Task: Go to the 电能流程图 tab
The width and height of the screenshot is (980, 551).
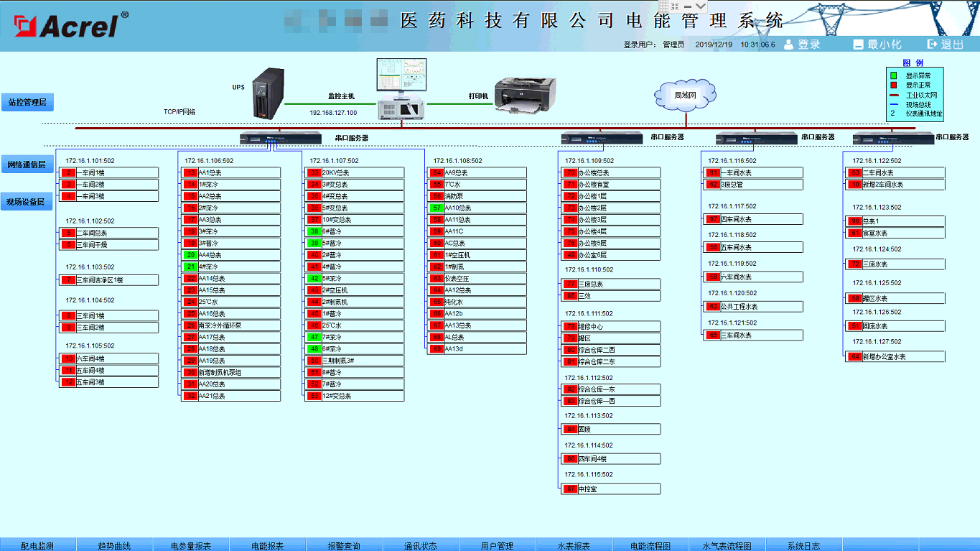Action: coord(650,545)
